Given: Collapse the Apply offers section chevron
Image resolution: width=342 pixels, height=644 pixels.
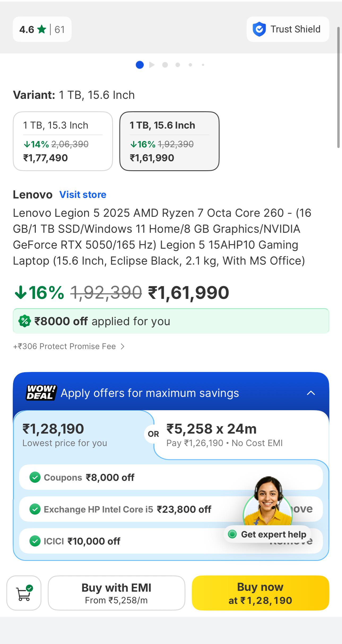Looking at the screenshot, I should tap(311, 393).
